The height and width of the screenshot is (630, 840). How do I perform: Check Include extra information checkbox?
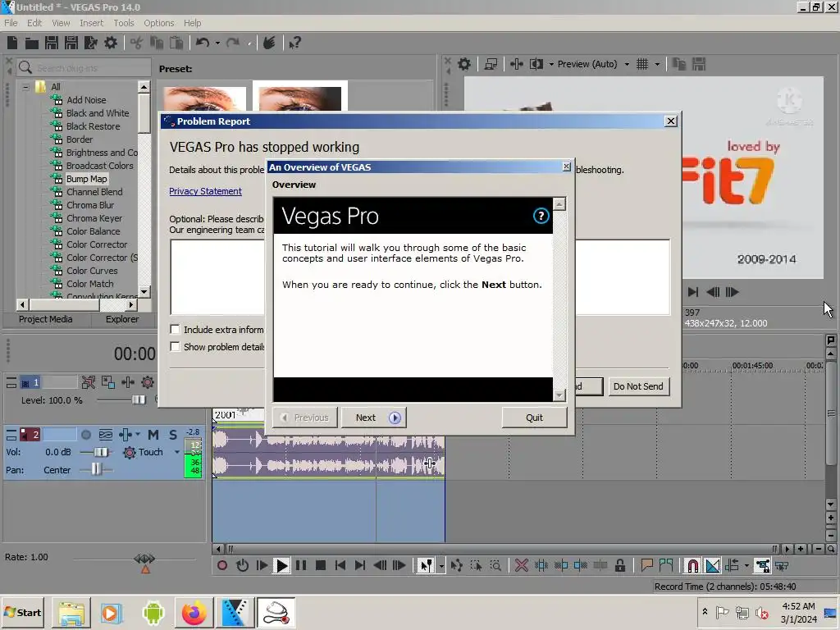click(x=175, y=329)
